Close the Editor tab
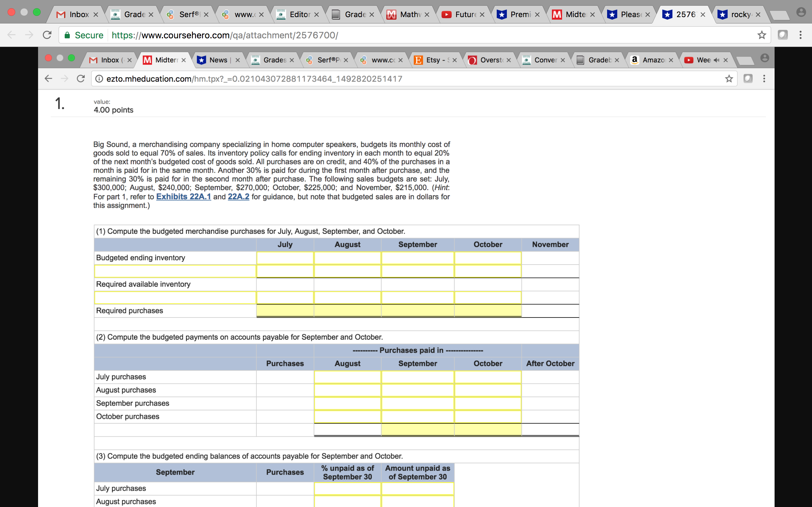Image resolution: width=812 pixels, height=507 pixels. (x=317, y=15)
